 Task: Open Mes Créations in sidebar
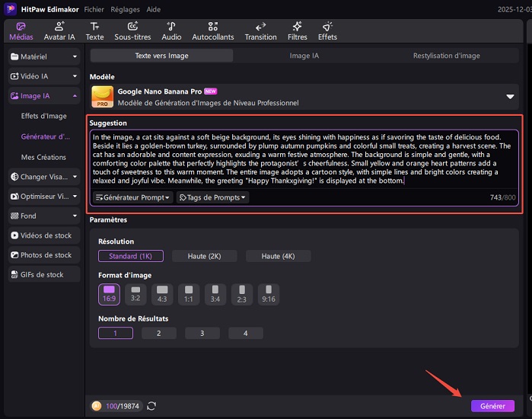pyautogui.click(x=43, y=157)
